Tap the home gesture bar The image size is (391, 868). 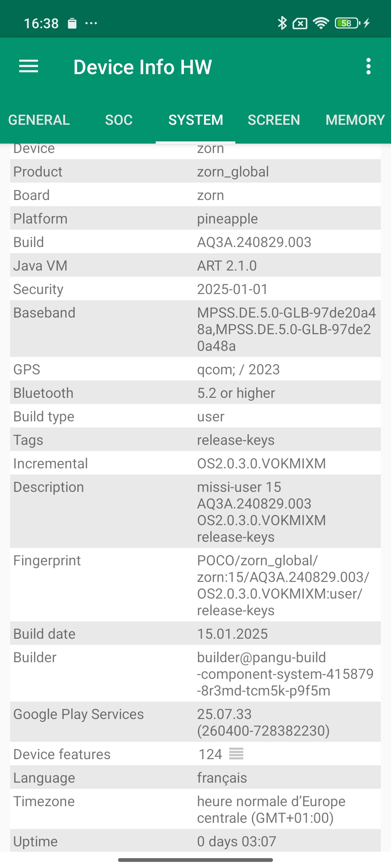click(195, 860)
